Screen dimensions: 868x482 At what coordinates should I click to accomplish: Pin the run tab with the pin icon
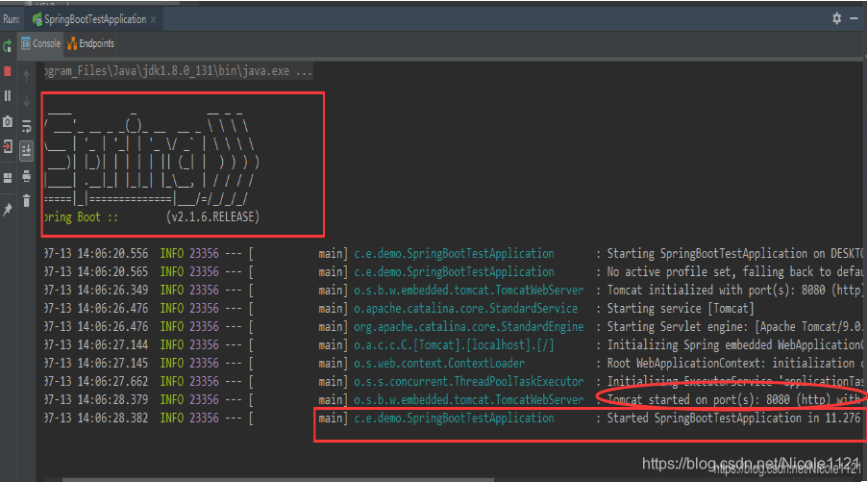(7, 210)
